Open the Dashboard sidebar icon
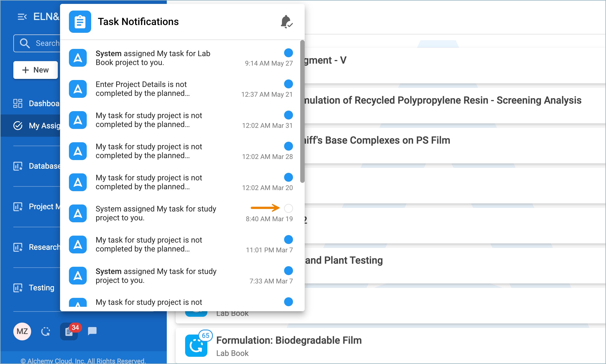The width and height of the screenshot is (606, 364). (x=18, y=103)
